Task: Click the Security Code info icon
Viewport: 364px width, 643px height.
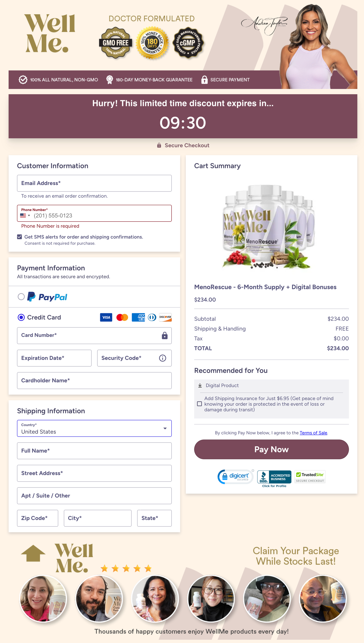Action: (x=162, y=358)
